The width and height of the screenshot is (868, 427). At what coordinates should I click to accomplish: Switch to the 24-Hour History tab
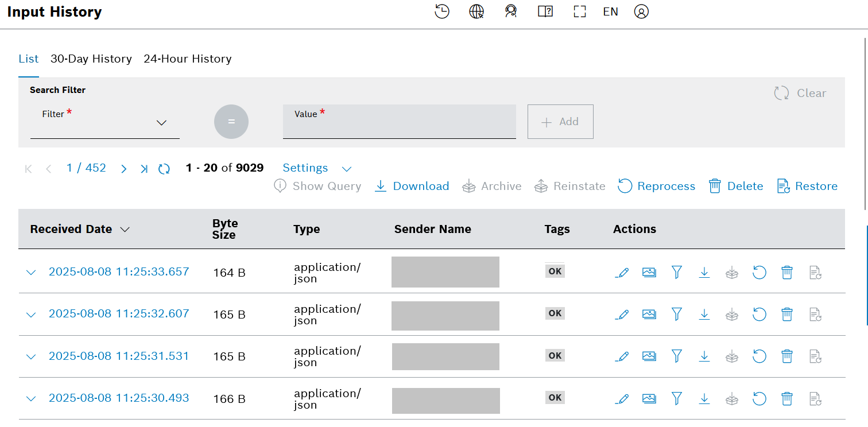(187, 59)
